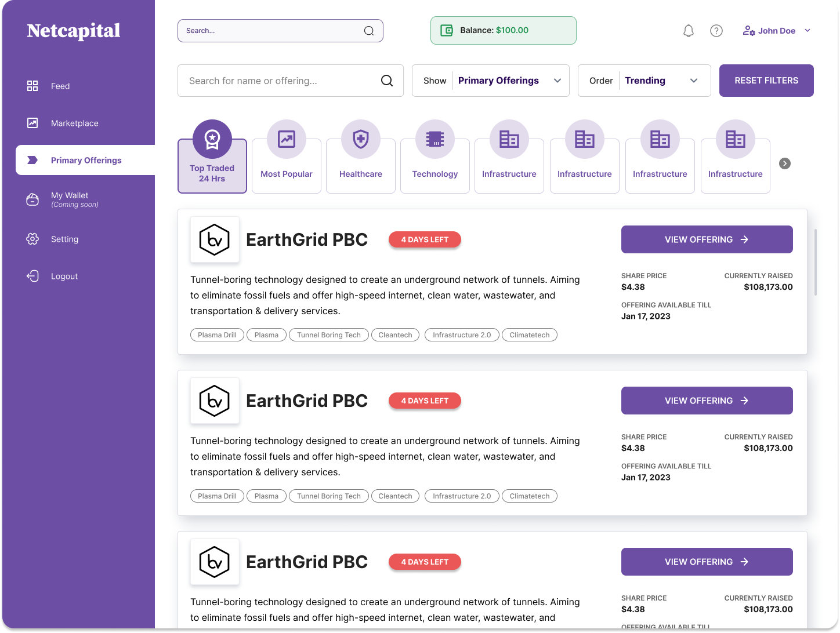This screenshot has height=633, width=840.
Task: Click the help question mark icon
Action: (x=716, y=31)
